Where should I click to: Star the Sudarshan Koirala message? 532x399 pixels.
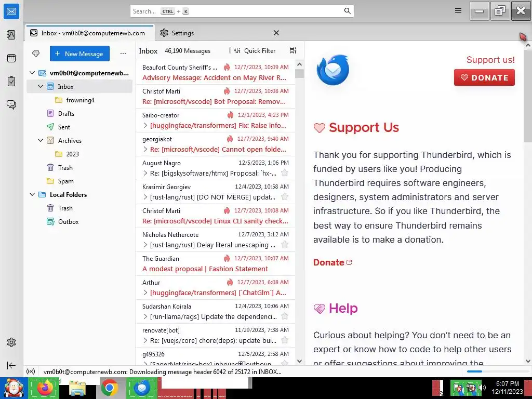(285, 316)
